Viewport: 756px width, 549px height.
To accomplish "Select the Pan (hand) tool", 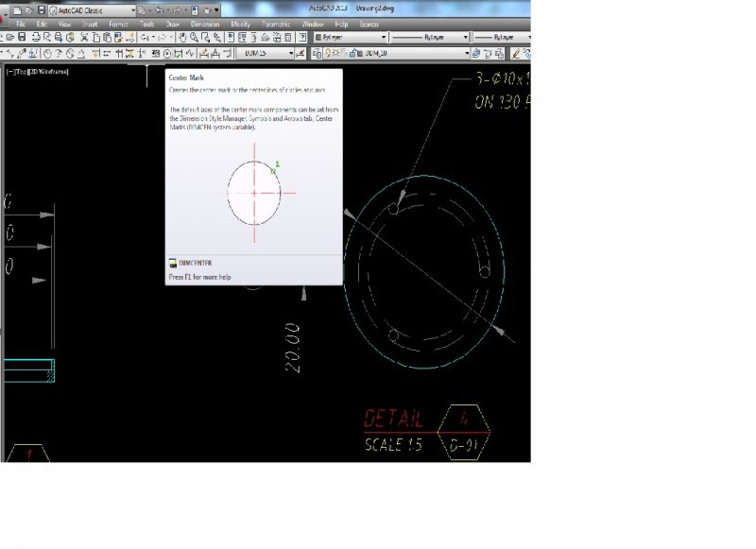I will [182, 37].
